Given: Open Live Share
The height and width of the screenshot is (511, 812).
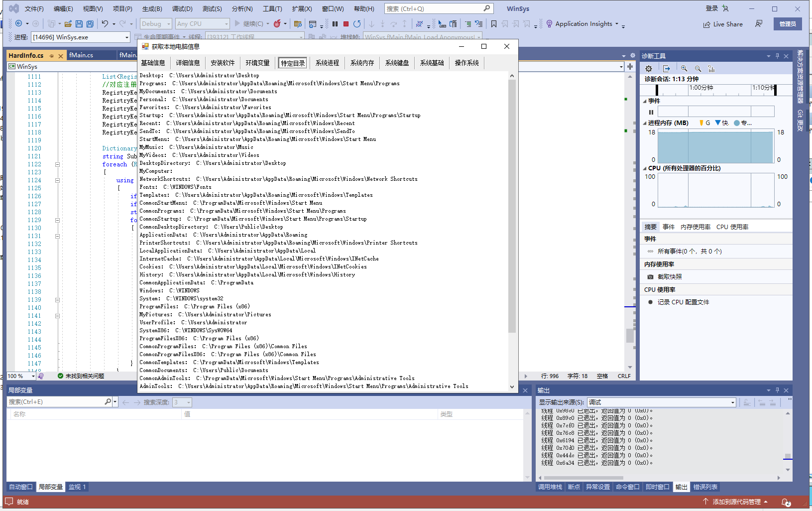Looking at the screenshot, I should pyautogui.click(x=722, y=24).
